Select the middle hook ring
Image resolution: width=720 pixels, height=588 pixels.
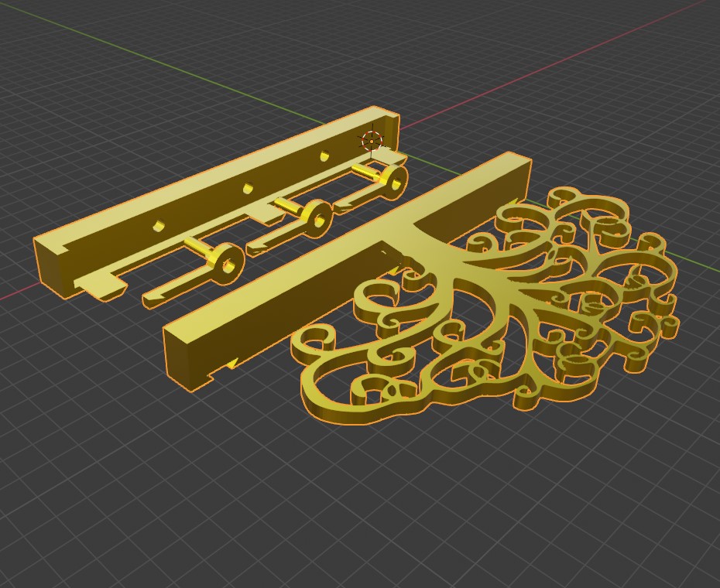317,218
